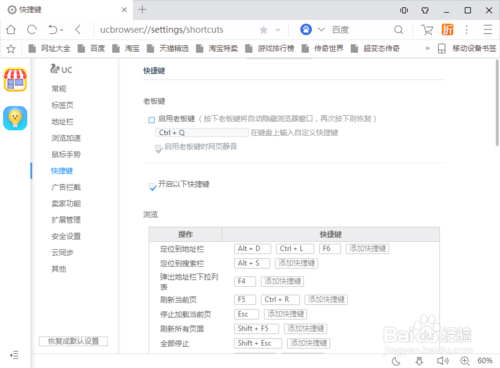Reload the page with the refresh icon
This screenshot has width=500, height=368.
(32, 30)
